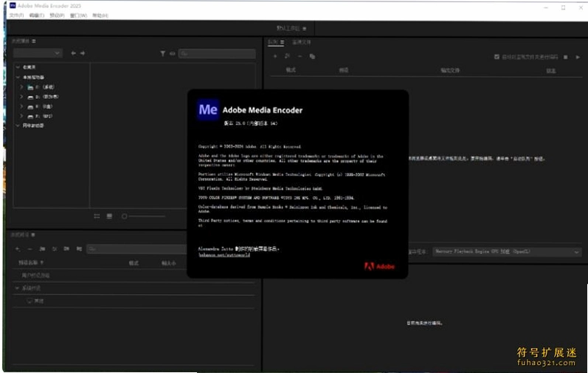Expand the D: drive node

21,97
